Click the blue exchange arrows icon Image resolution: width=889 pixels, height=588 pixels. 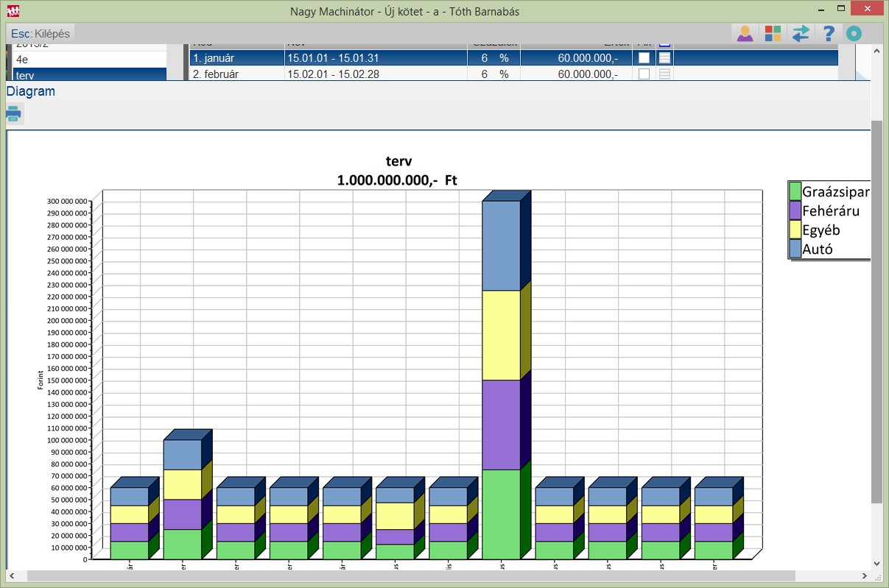click(x=801, y=34)
